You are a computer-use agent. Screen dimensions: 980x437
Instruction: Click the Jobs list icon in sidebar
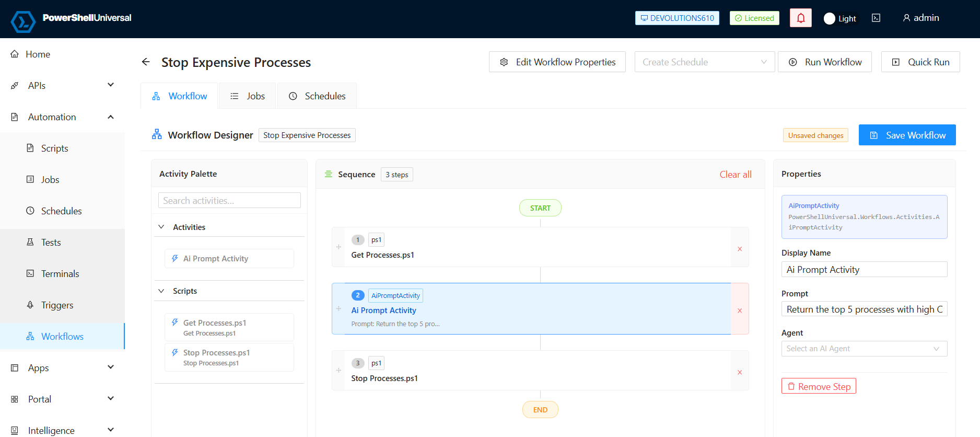tap(30, 179)
